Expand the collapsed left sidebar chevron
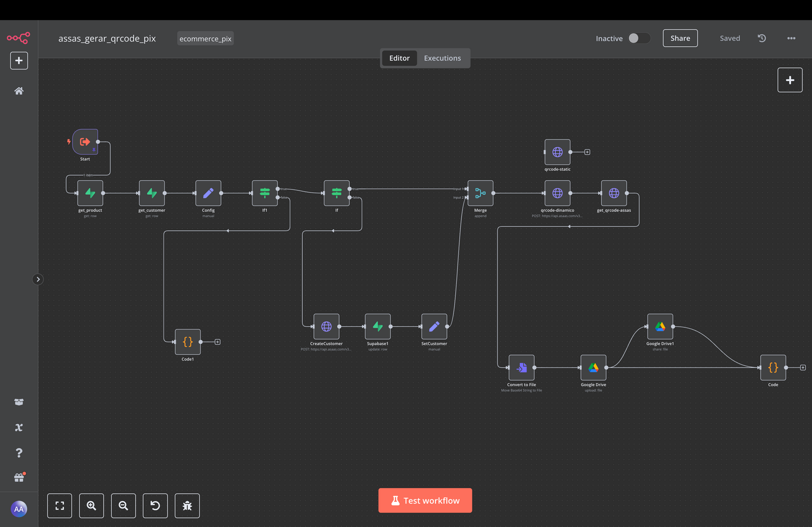This screenshot has height=527, width=812. pos(38,279)
